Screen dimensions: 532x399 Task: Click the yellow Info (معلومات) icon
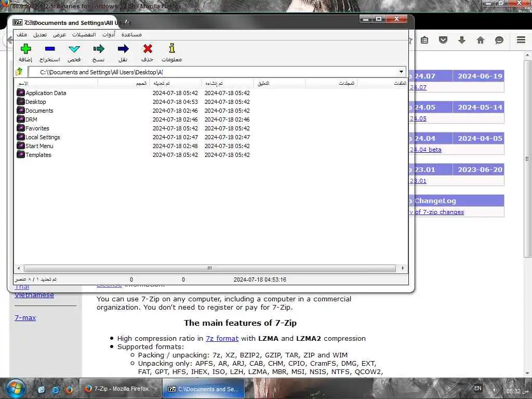coord(171,48)
